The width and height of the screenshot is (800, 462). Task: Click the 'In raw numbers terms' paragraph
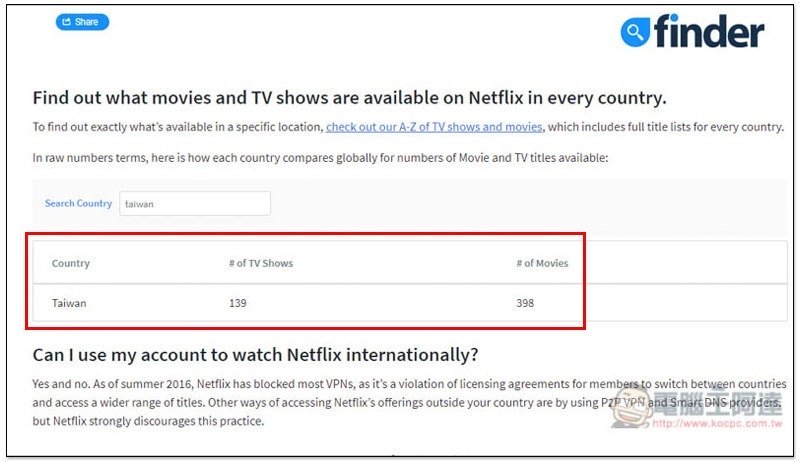click(x=320, y=157)
